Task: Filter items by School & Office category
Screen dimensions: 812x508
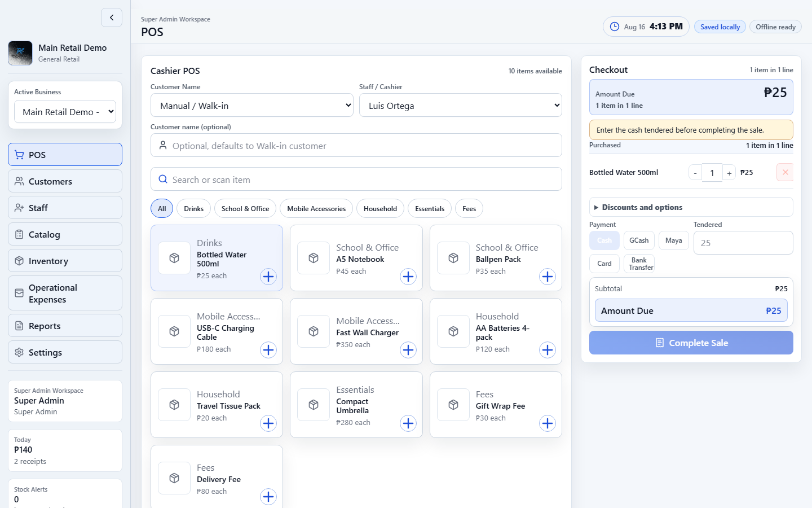Action: [245, 208]
